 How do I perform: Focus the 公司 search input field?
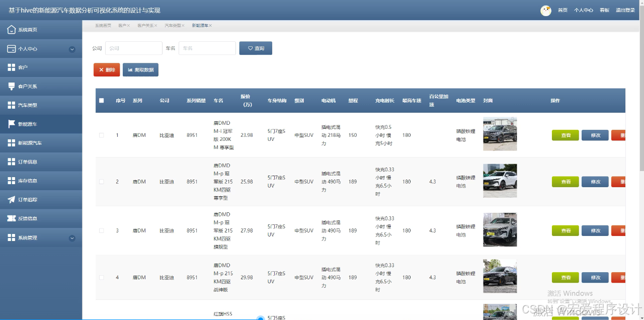coord(133,48)
